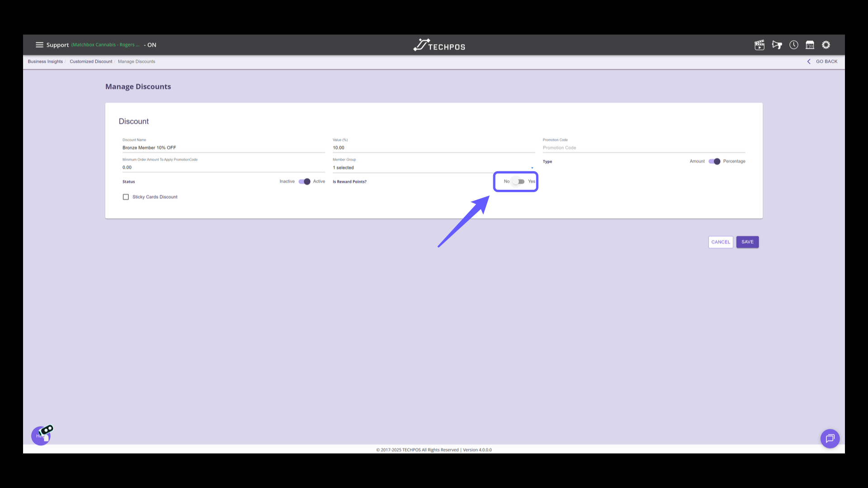Go to Business Insights breadcrumb
The height and width of the screenshot is (488, 868).
coord(45,61)
